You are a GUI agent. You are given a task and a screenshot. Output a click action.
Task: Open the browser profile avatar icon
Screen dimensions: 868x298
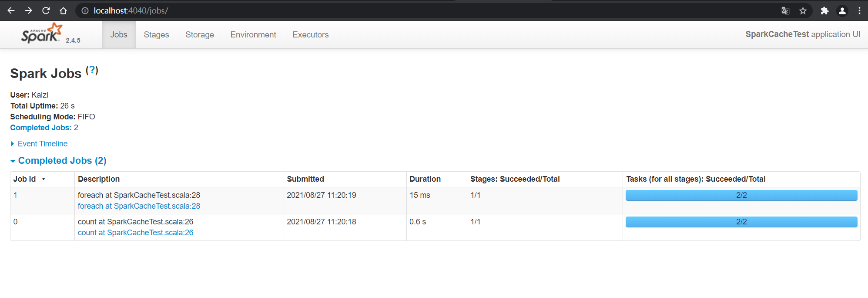click(842, 11)
